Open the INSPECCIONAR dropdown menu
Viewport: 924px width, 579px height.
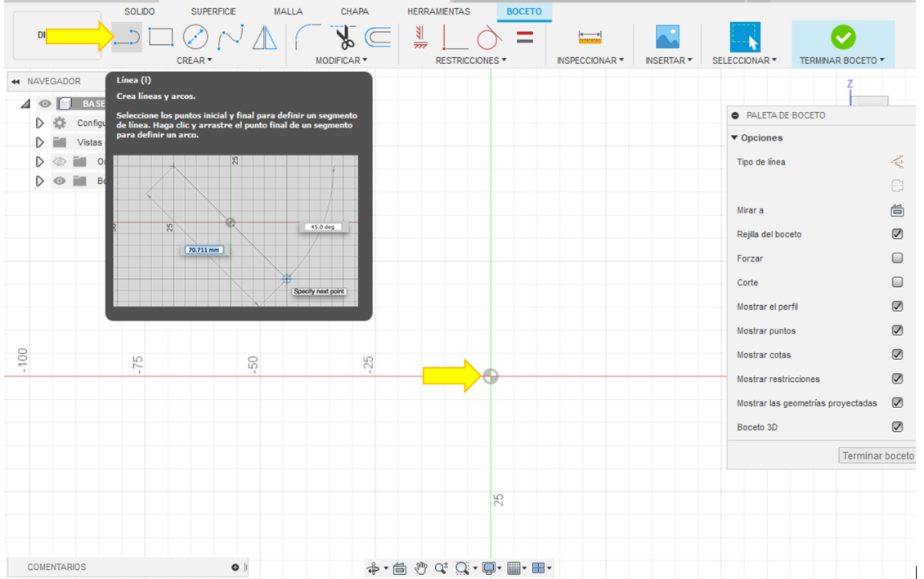pyautogui.click(x=590, y=61)
